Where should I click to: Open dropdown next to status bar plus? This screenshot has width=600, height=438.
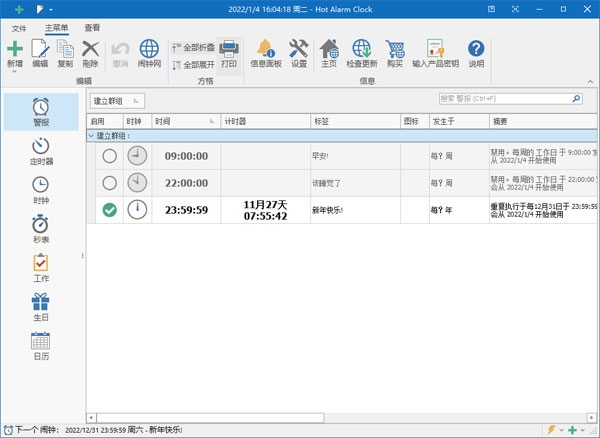582,430
